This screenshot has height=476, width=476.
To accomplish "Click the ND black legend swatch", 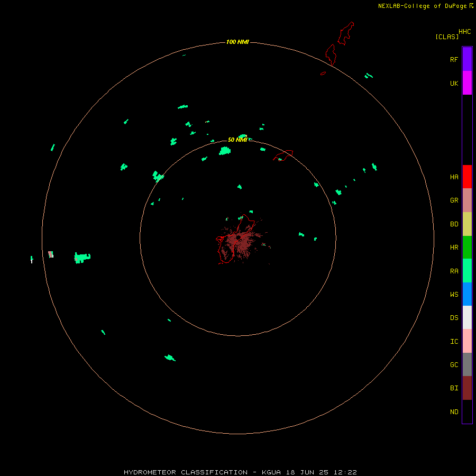I will (x=467, y=411).
